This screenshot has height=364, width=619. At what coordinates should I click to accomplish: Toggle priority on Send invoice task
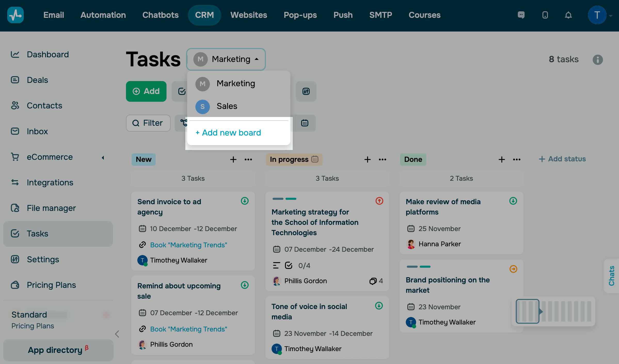[244, 201]
